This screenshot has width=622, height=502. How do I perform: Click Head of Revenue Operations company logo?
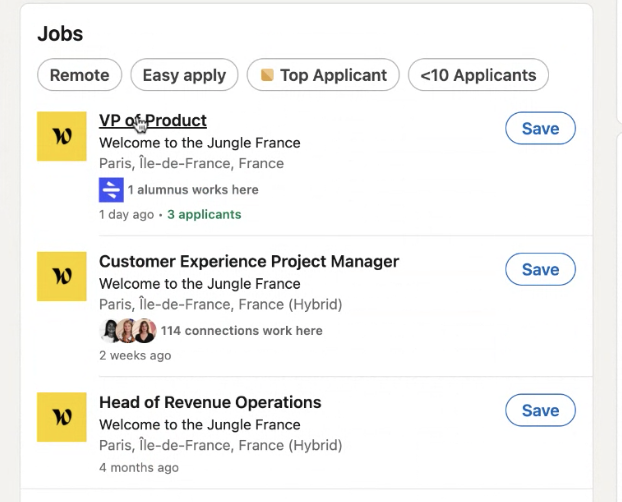click(x=62, y=417)
